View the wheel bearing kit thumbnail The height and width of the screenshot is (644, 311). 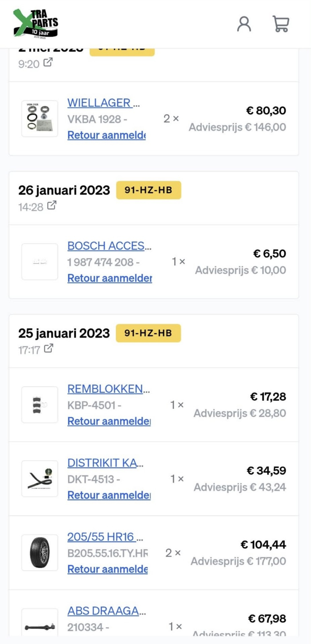point(40,119)
